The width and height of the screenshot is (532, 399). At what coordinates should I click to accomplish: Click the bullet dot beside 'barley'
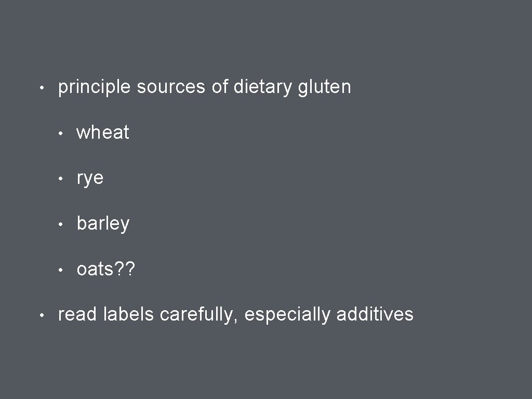pos(61,225)
